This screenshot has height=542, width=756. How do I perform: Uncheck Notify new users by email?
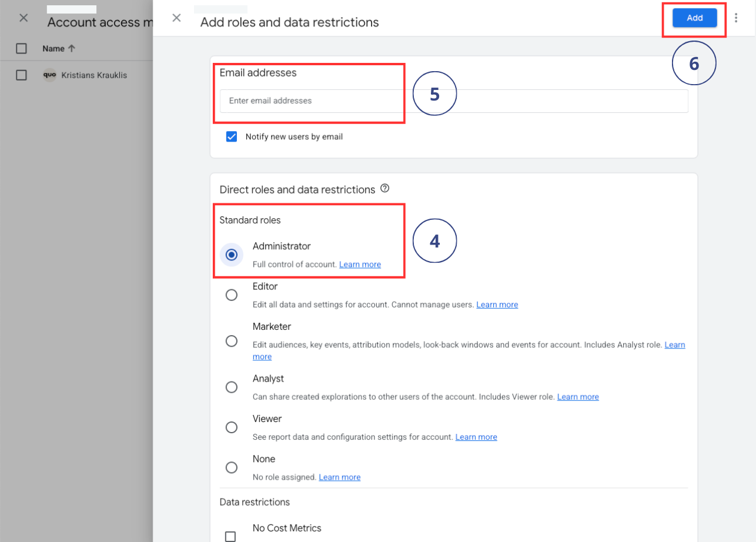pyautogui.click(x=232, y=136)
